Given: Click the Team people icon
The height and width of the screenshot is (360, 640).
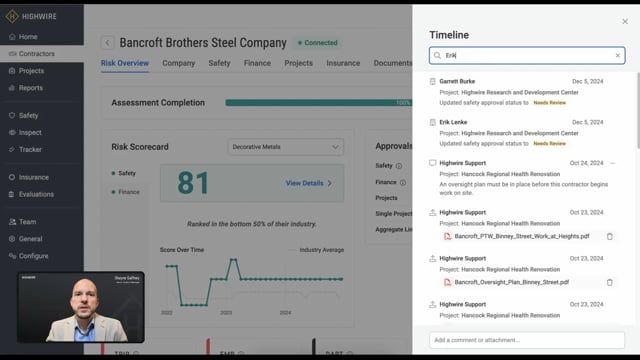Looking at the screenshot, I should pyautogui.click(x=12, y=222).
